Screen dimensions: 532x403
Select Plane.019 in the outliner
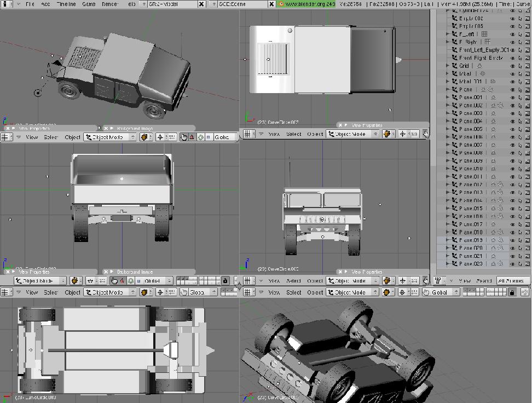pyautogui.click(x=471, y=240)
